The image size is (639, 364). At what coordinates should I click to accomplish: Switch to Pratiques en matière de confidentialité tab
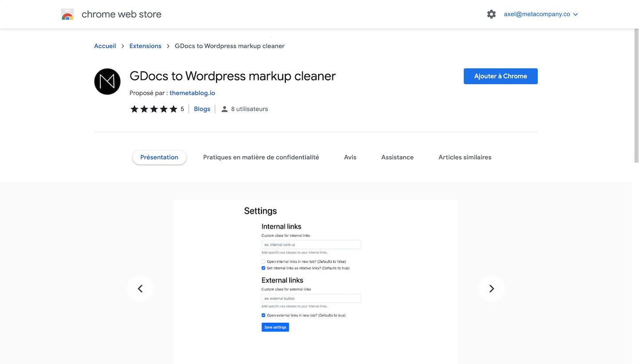(x=261, y=157)
